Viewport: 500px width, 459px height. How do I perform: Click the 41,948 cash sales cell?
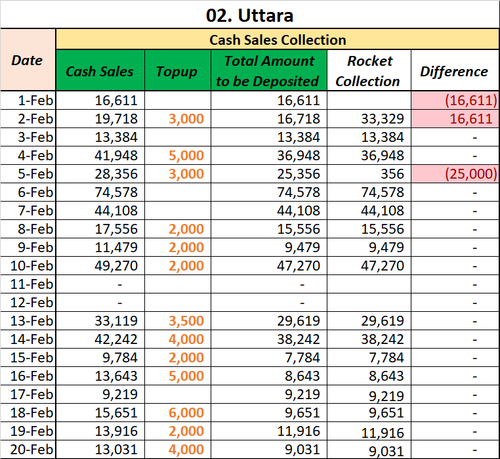(100, 155)
